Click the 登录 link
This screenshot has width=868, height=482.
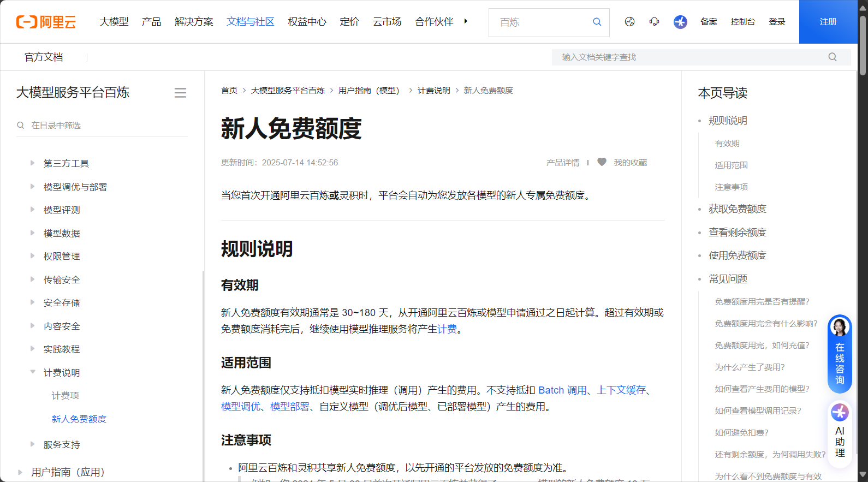(777, 22)
